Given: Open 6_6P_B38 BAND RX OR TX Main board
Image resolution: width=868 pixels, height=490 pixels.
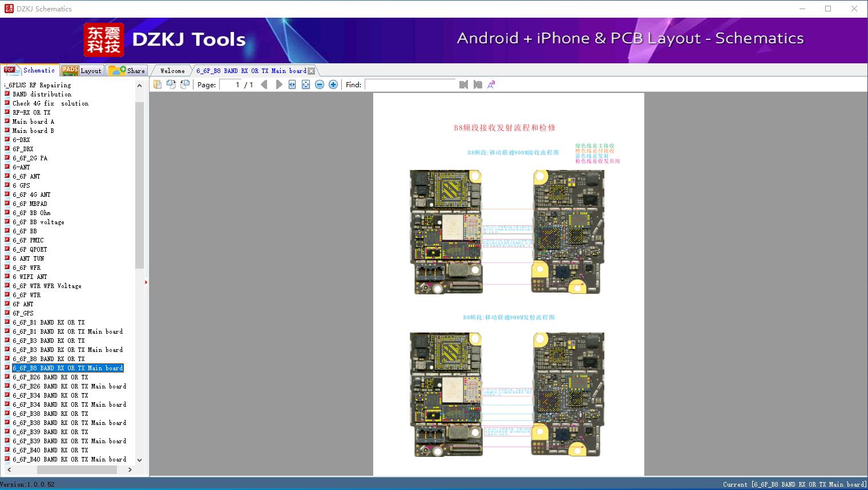Looking at the screenshot, I should pyautogui.click(x=69, y=423).
